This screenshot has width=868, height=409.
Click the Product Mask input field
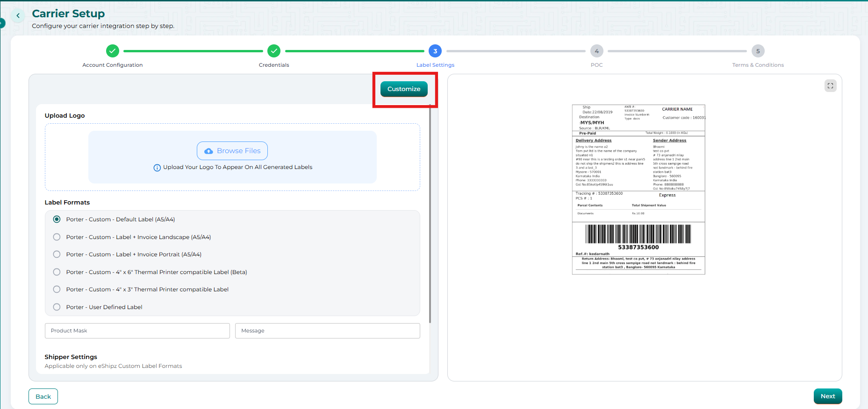click(x=137, y=331)
